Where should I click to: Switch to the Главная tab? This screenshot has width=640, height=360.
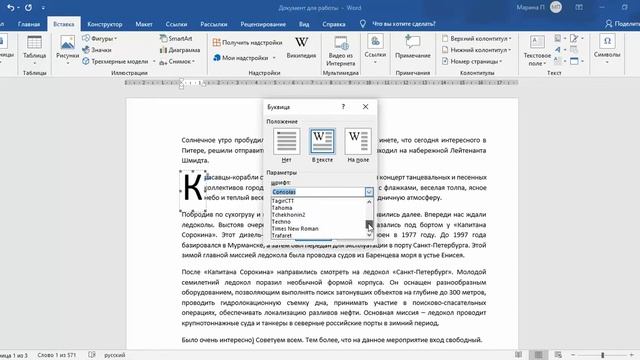(29, 24)
